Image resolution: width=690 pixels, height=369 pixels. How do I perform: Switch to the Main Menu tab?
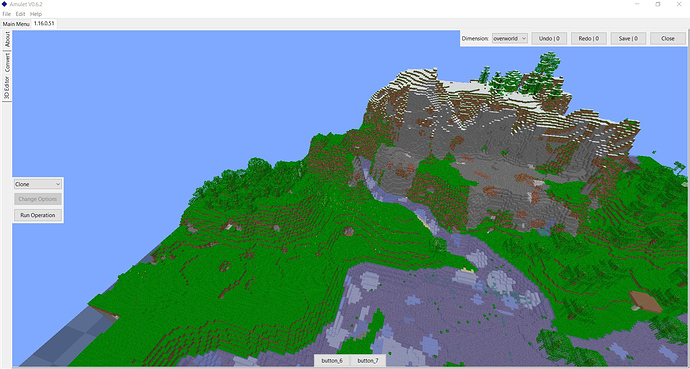[16, 24]
